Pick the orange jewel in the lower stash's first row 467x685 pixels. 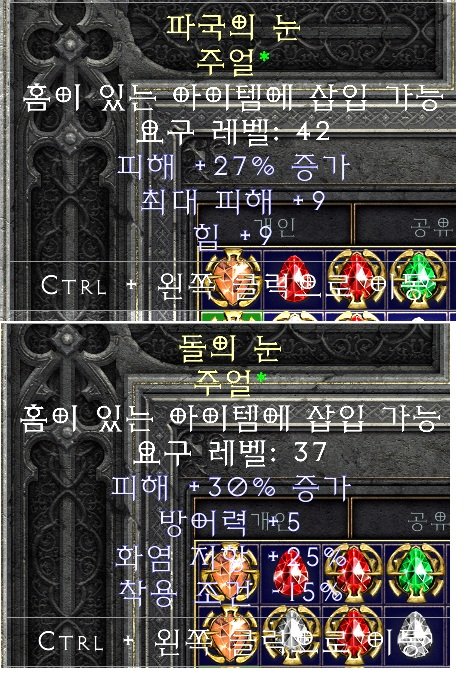230,573
